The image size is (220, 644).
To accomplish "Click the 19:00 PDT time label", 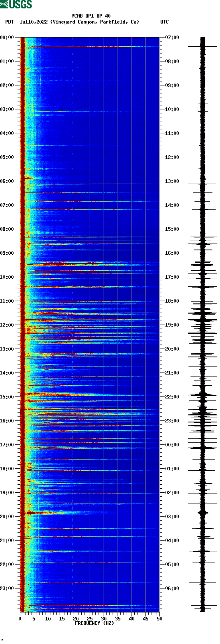I will (x=7, y=493).
